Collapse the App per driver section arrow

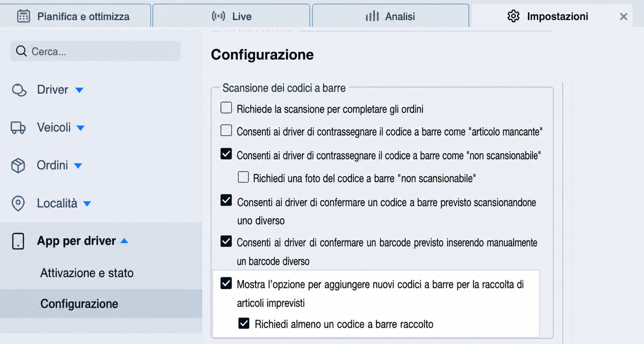(x=124, y=241)
